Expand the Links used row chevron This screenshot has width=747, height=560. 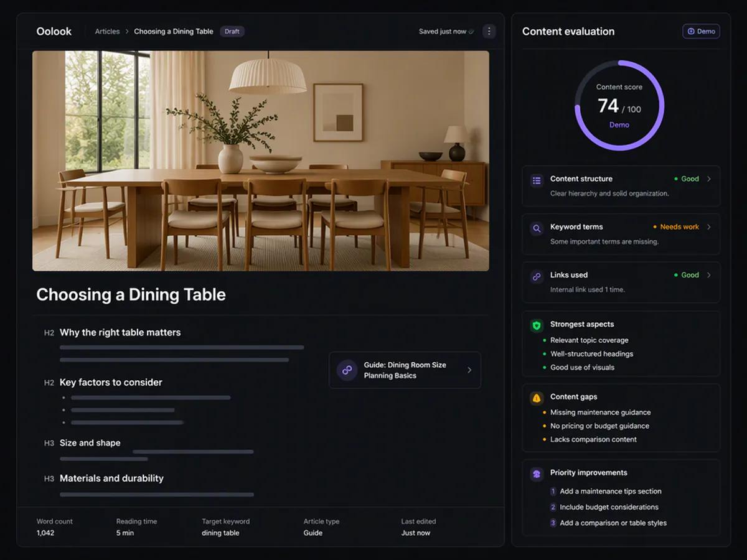(708, 274)
